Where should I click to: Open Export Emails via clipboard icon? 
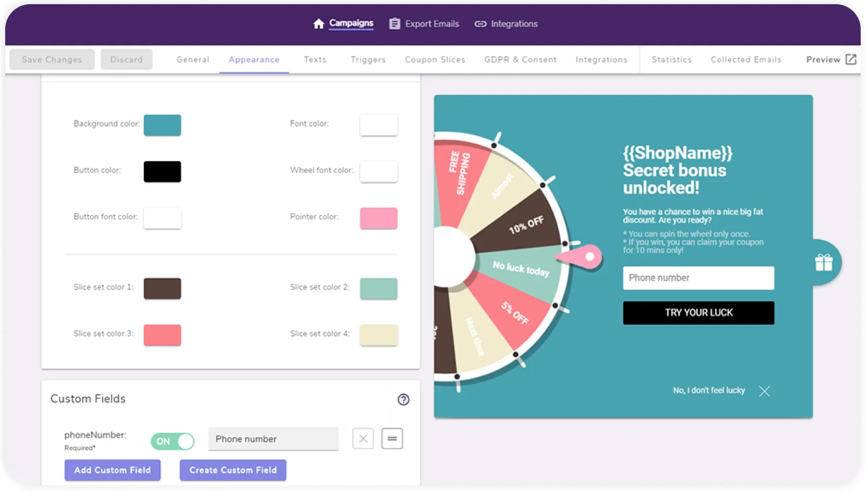(395, 23)
